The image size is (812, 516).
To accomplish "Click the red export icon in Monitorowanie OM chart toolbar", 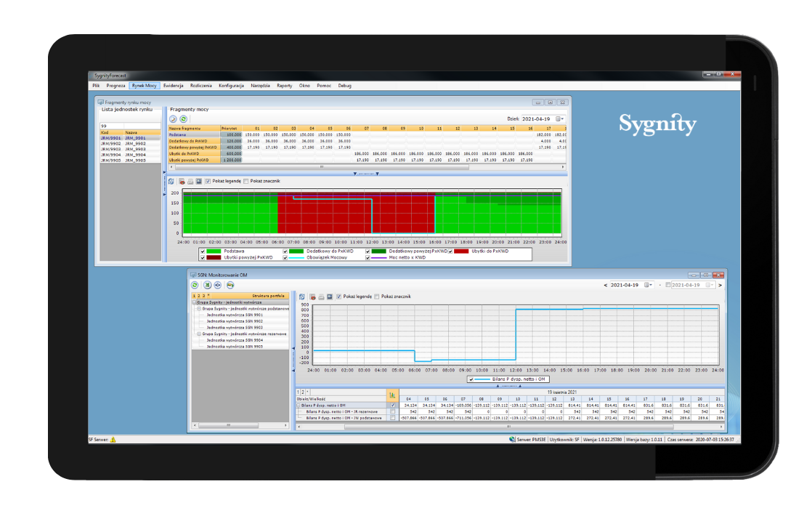I will click(x=312, y=297).
